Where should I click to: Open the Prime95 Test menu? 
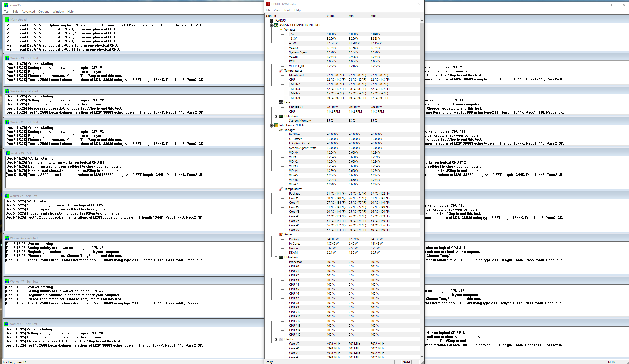pos(7,12)
